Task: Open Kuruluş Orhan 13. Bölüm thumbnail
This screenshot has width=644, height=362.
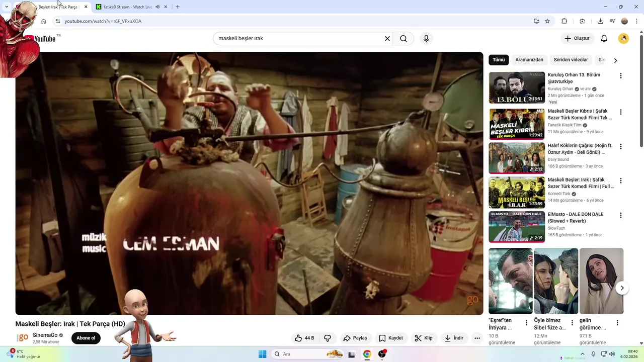Action: tap(517, 87)
